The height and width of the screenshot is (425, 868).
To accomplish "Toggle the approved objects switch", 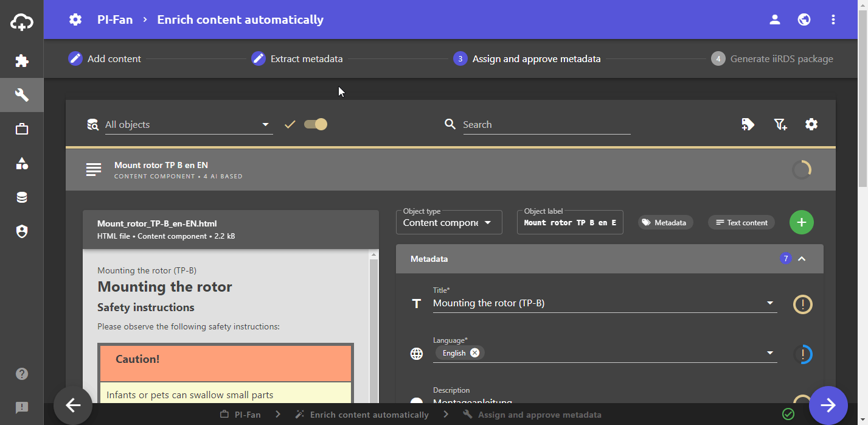I will [x=316, y=124].
